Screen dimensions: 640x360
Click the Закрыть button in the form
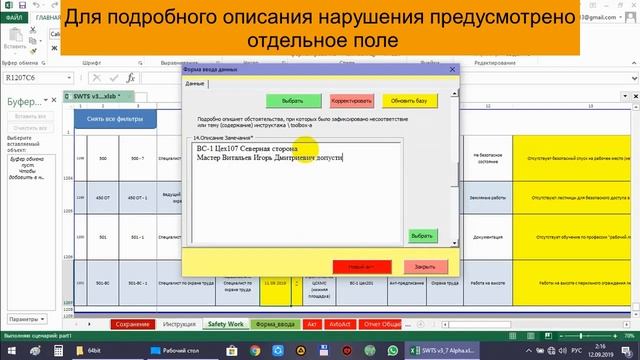[x=425, y=267]
